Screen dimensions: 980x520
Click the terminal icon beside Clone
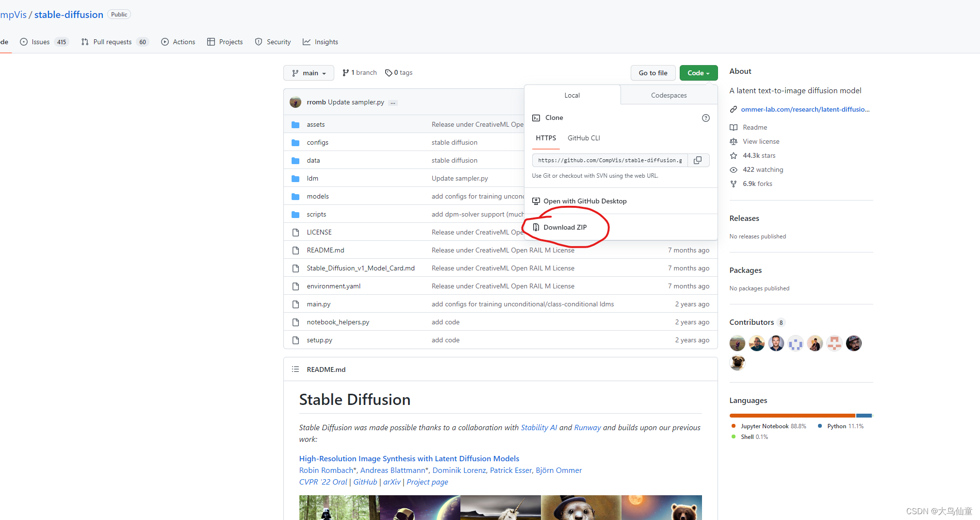click(x=536, y=118)
